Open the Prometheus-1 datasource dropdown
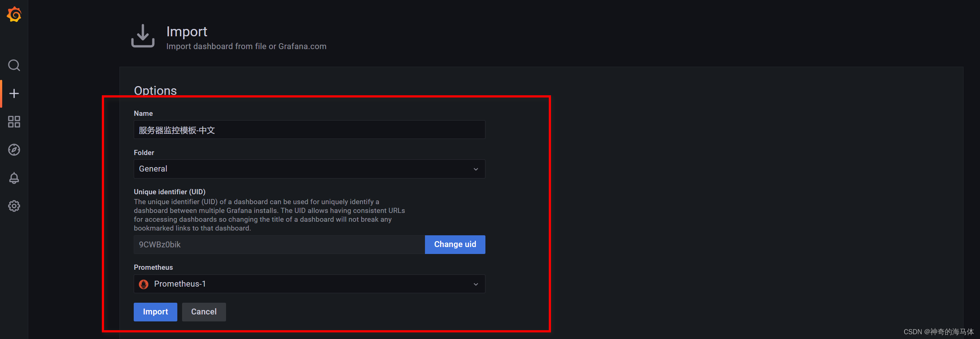Image resolution: width=980 pixels, height=339 pixels. [x=309, y=284]
